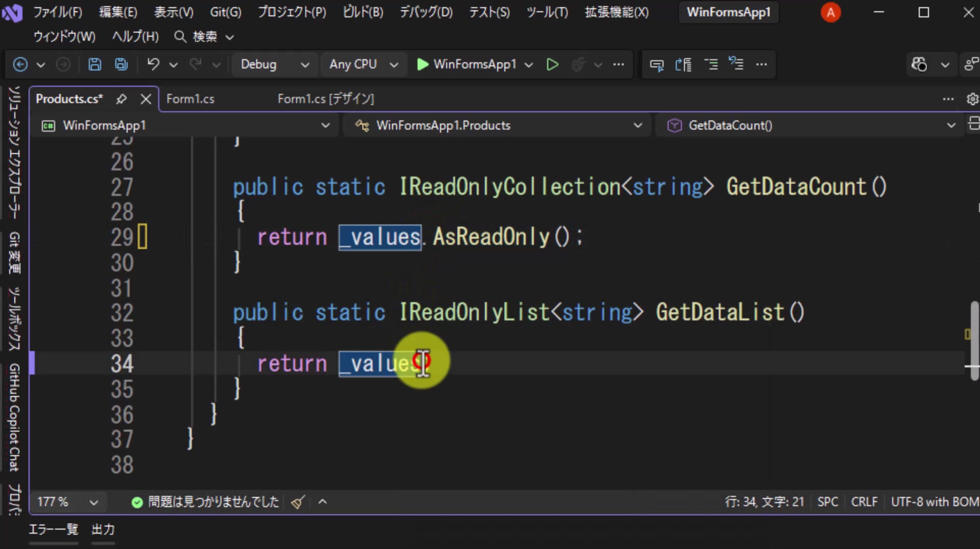The height and width of the screenshot is (549, 980).
Task: Expand the GitHub Copilot dropdown arrow
Action: tap(945, 65)
